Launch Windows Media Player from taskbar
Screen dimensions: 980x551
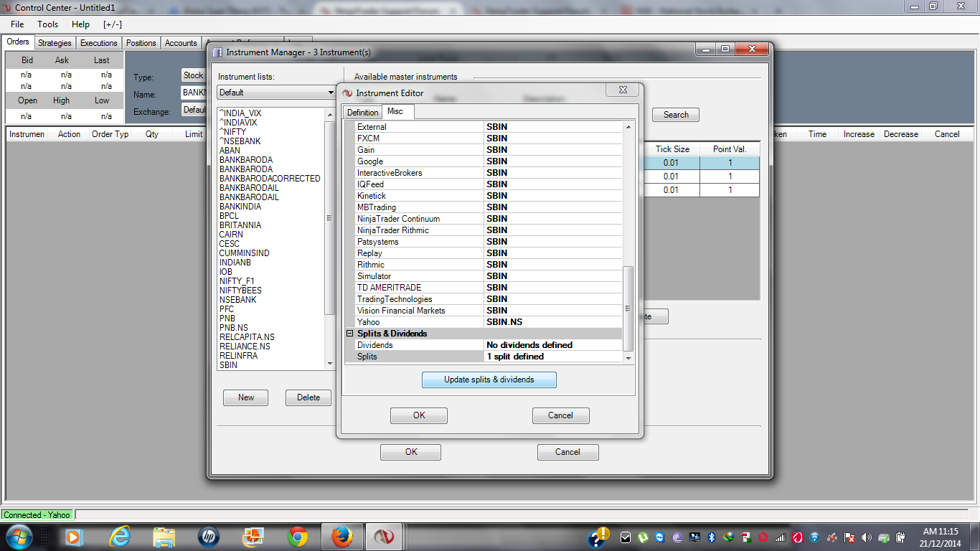(x=72, y=537)
